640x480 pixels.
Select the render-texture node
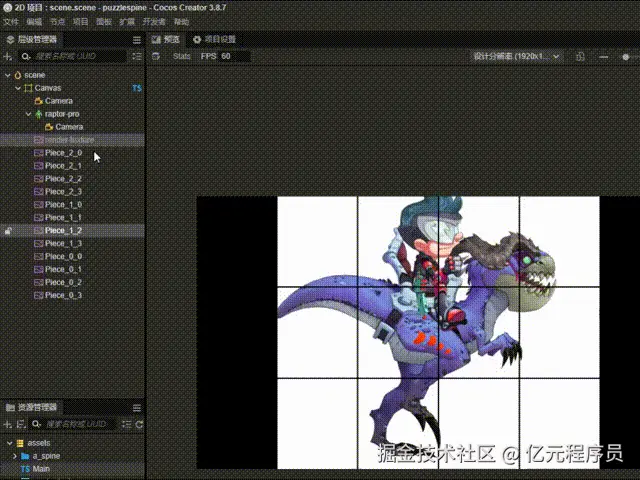tap(72, 140)
